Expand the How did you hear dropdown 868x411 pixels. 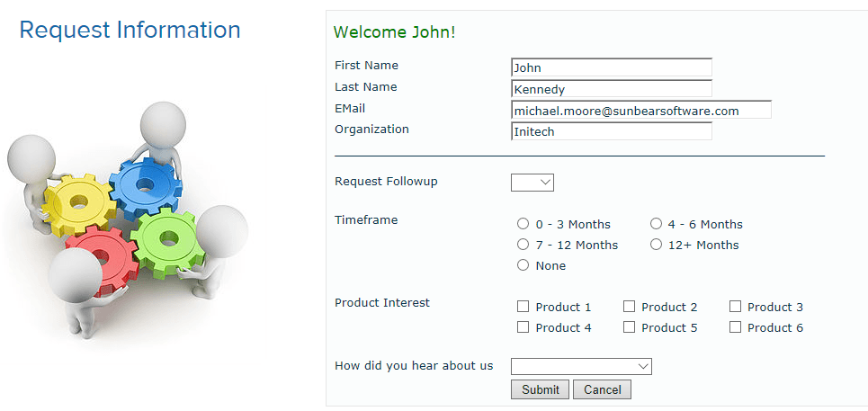click(x=581, y=366)
